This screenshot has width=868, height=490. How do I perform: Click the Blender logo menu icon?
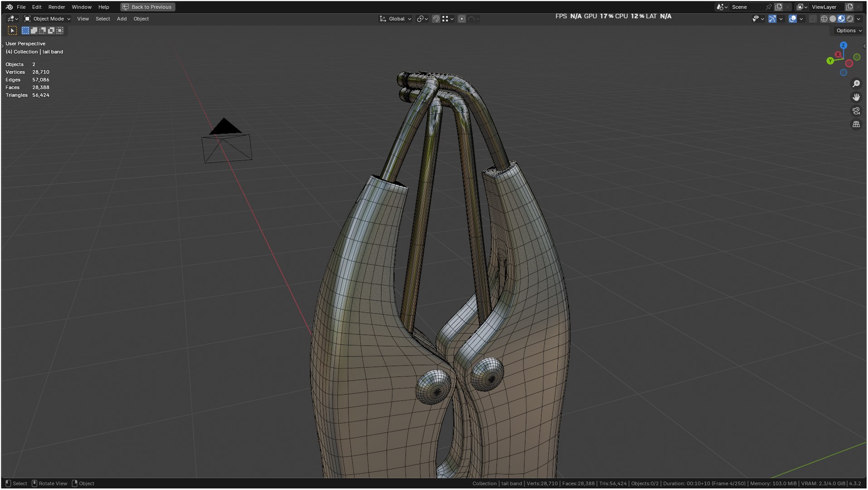click(x=9, y=7)
